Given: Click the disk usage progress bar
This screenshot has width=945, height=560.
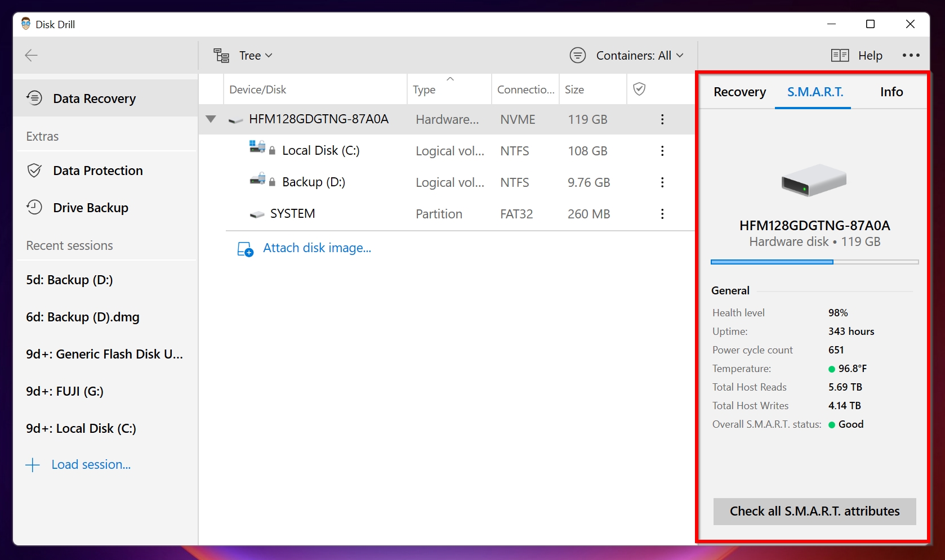Looking at the screenshot, I should (x=814, y=262).
